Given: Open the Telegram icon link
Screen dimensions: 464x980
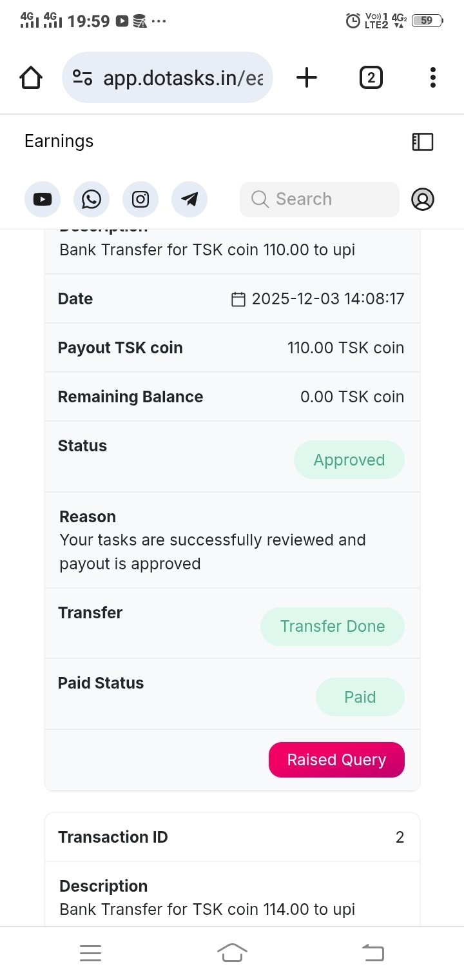Looking at the screenshot, I should 189,199.
